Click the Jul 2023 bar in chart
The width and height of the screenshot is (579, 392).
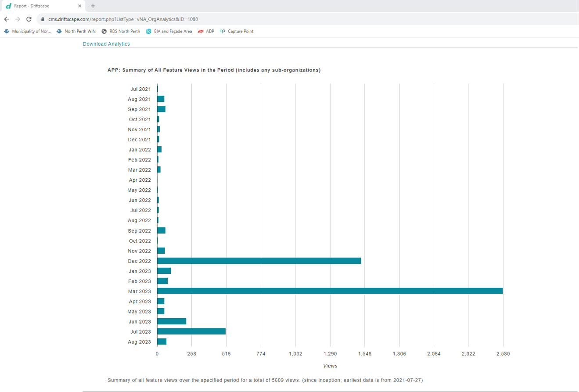[191, 331]
